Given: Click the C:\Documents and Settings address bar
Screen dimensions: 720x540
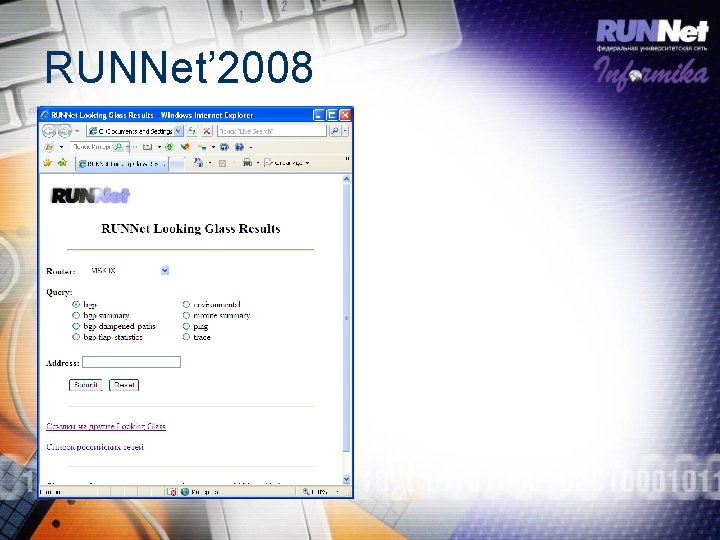Looking at the screenshot, I should coord(130,131).
